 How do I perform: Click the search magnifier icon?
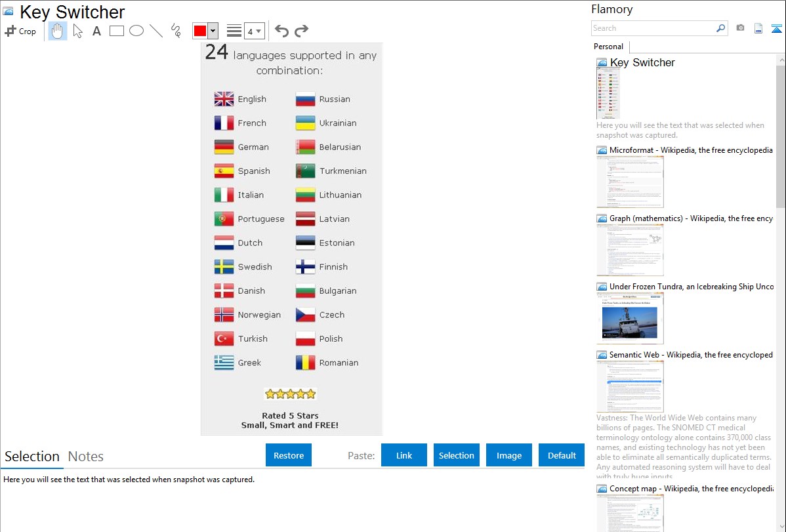(x=721, y=28)
